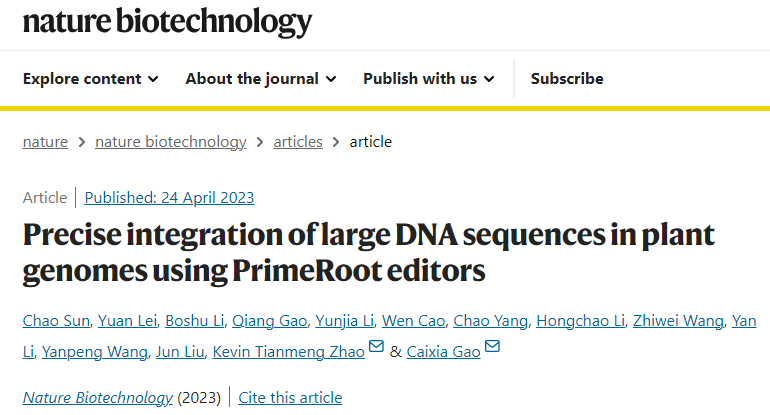Open Caixia Gao author link
The image size is (770, 415).
point(443,352)
